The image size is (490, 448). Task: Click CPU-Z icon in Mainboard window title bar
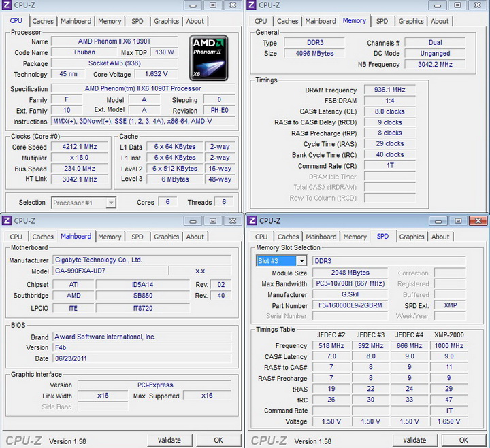7,220
